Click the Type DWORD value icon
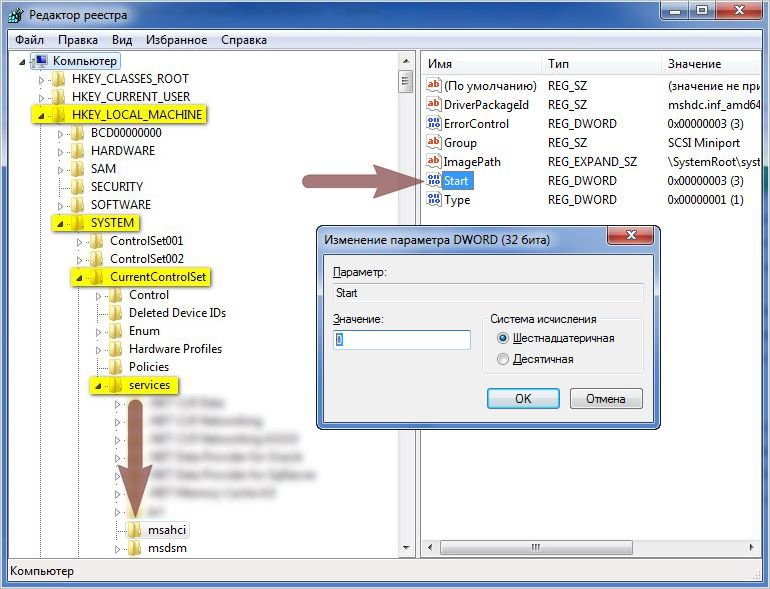770x589 pixels. (433, 200)
